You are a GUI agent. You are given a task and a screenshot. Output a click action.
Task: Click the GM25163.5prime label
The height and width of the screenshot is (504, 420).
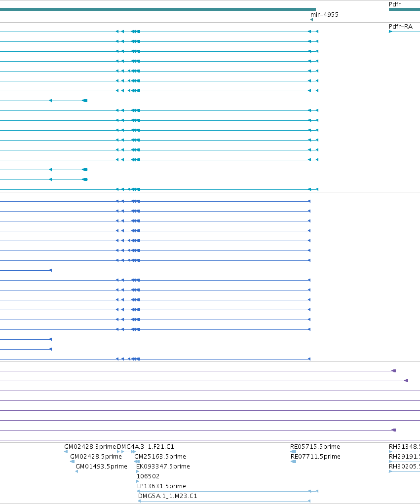(x=160, y=457)
